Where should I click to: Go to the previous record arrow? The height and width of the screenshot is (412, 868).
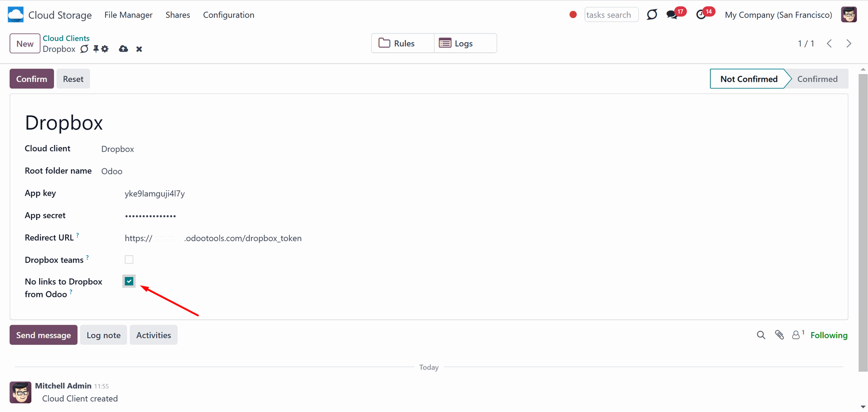click(x=830, y=43)
